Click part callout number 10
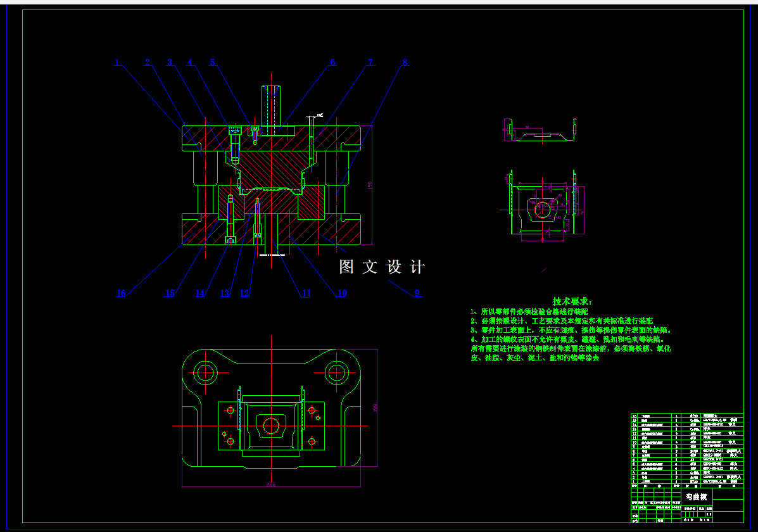This screenshot has height=532, width=758. click(342, 293)
